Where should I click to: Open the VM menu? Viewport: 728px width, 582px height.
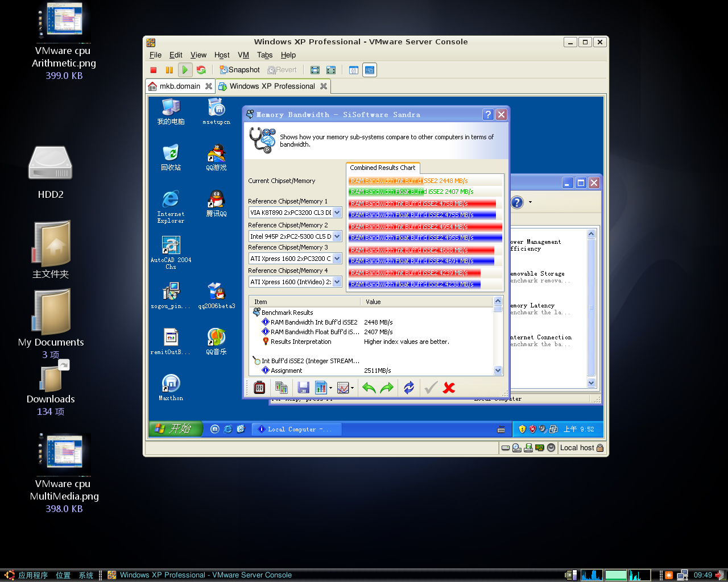coord(243,55)
